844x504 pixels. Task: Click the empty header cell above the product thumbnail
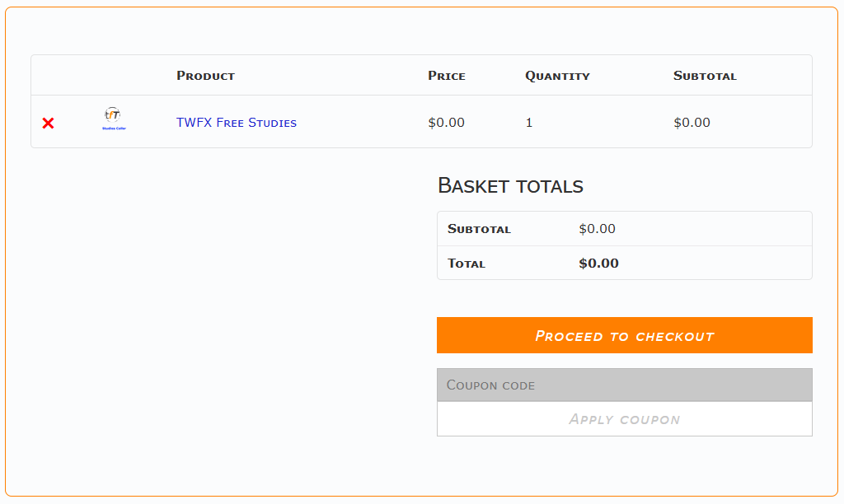point(114,76)
